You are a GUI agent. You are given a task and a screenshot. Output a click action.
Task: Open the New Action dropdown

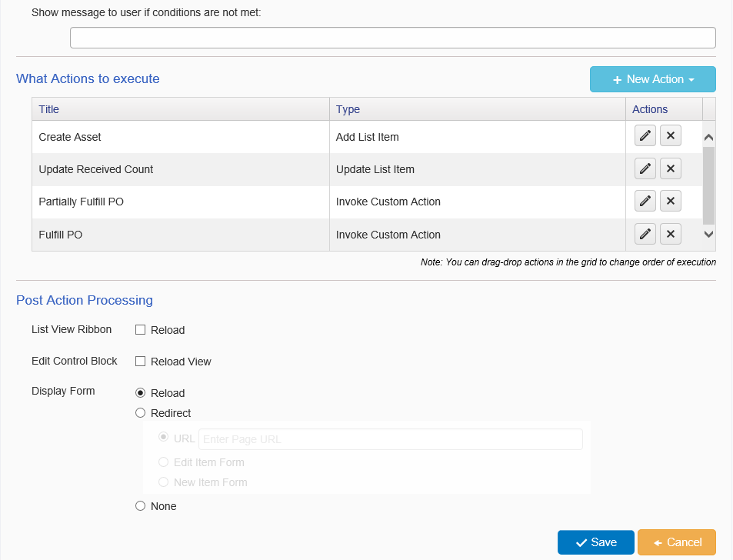(x=652, y=79)
